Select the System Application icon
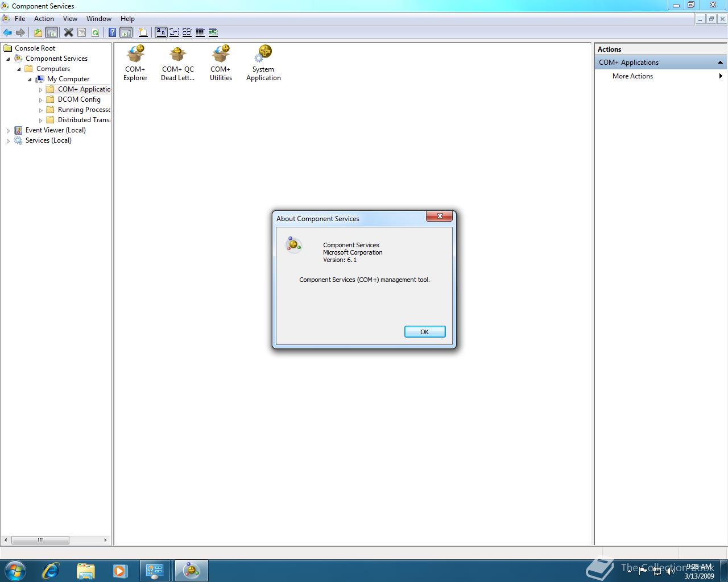 263,63
